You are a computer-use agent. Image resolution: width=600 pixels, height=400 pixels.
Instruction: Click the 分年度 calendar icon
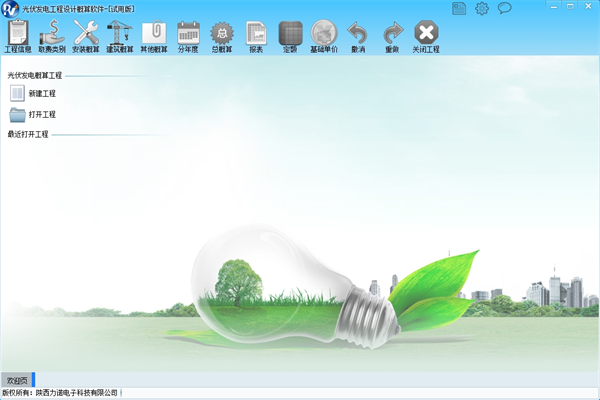[x=188, y=32]
